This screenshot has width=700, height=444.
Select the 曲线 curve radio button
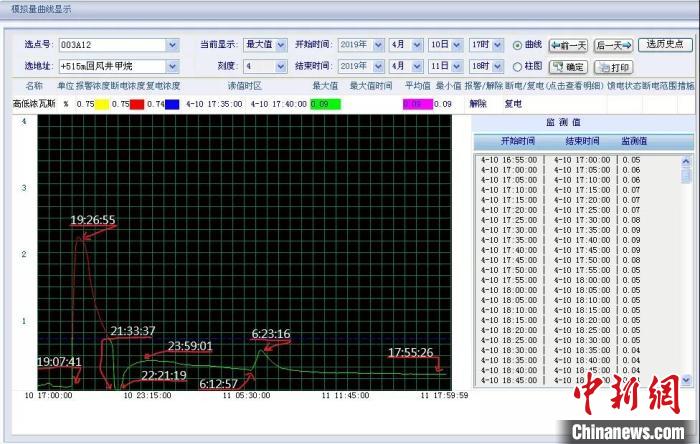(x=518, y=45)
